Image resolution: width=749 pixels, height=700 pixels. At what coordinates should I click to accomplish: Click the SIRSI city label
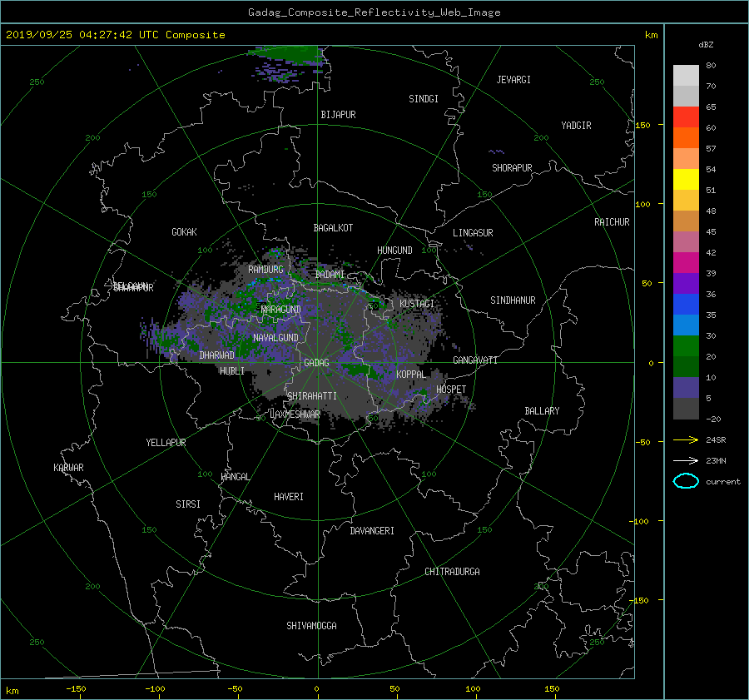(188, 504)
